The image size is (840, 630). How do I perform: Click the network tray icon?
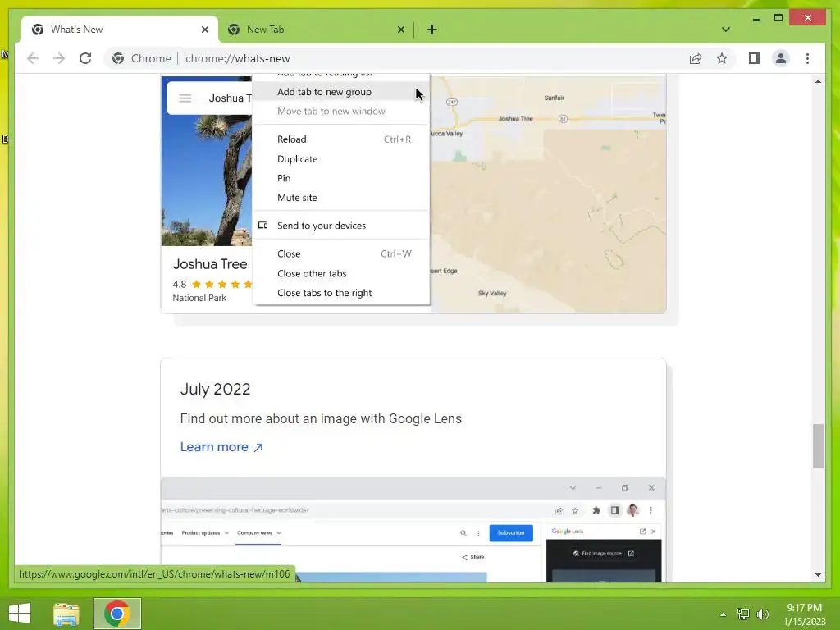tap(743, 614)
